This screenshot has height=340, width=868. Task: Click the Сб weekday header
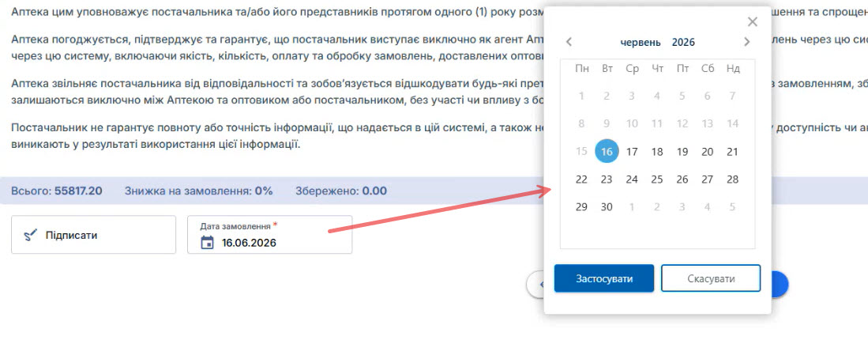pos(708,69)
